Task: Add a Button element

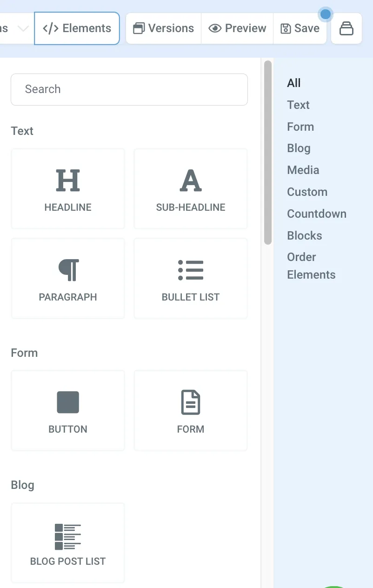Action: (68, 411)
